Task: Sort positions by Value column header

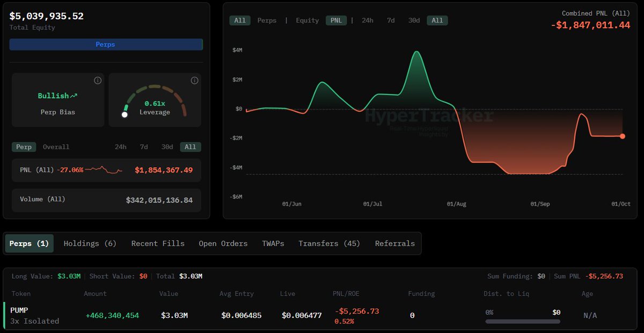Action: (x=169, y=294)
